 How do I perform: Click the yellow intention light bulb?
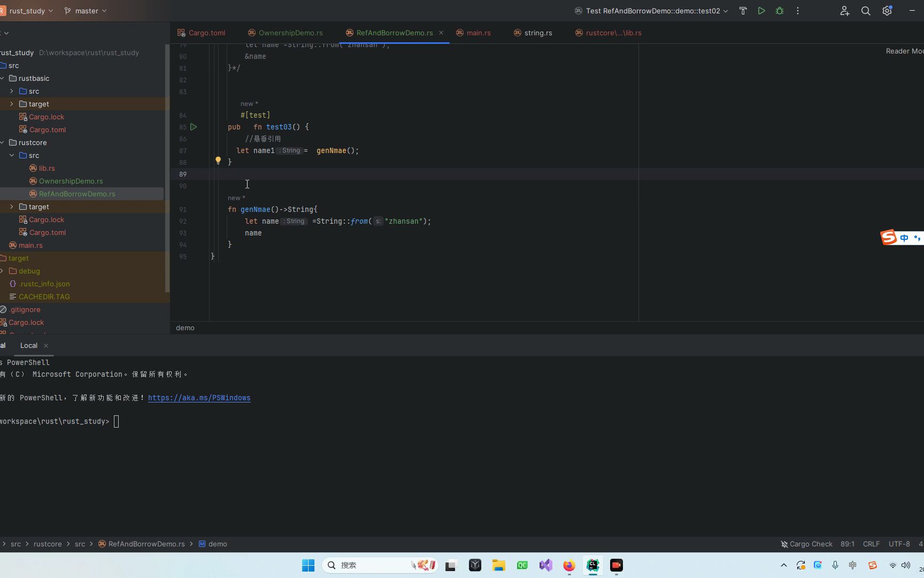(218, 160)
